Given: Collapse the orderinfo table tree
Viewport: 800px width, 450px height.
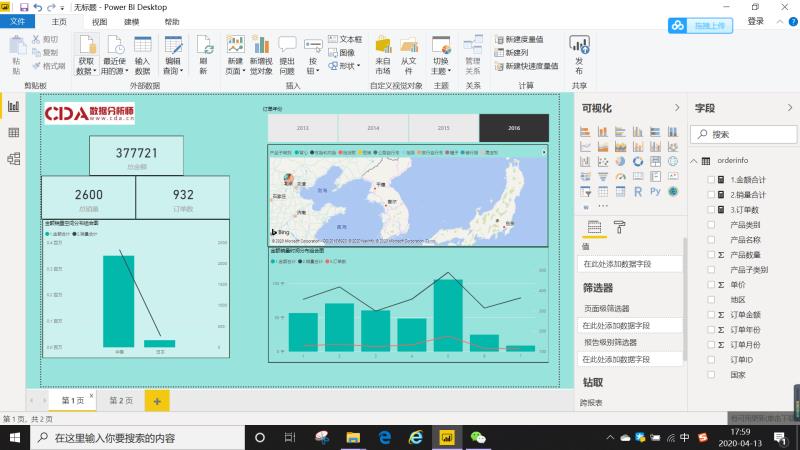Looking at the screenshot, I should coord(694,161).
